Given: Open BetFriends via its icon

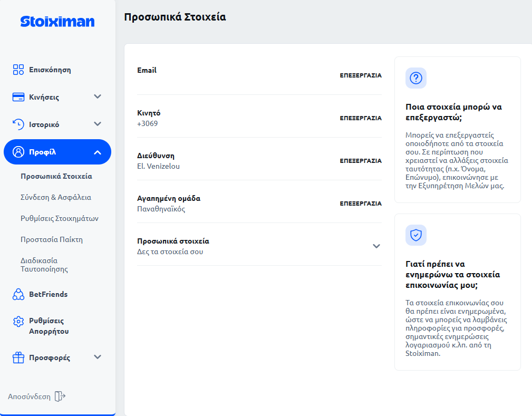Looking at the screenshot, I should pos(18,294).
